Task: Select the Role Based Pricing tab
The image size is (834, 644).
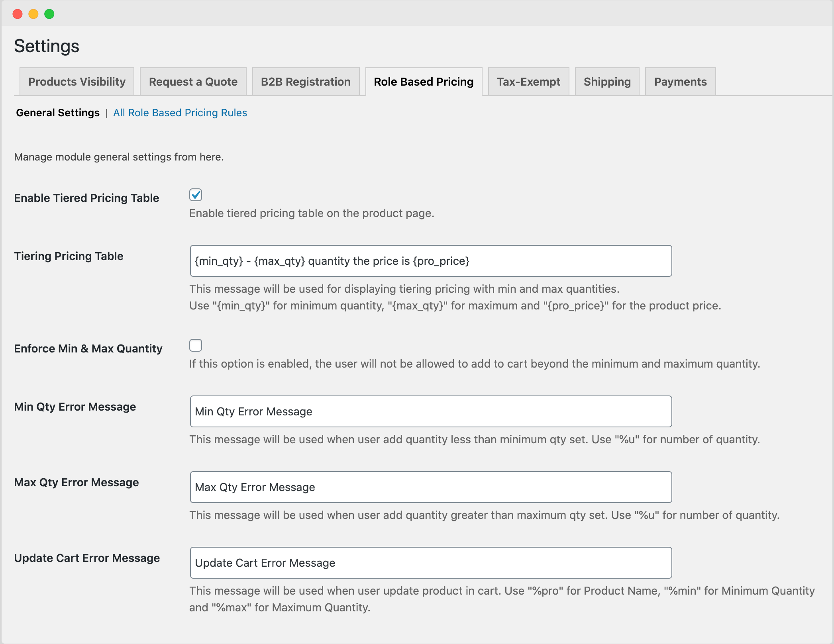Action: (x=423, y=82)
